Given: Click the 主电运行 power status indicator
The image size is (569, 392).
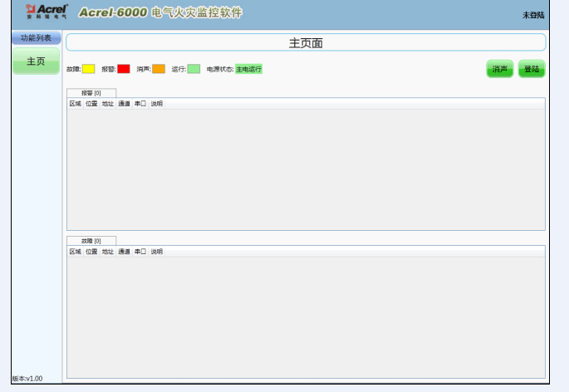Looking at the screenshot, I should (248, 69).
